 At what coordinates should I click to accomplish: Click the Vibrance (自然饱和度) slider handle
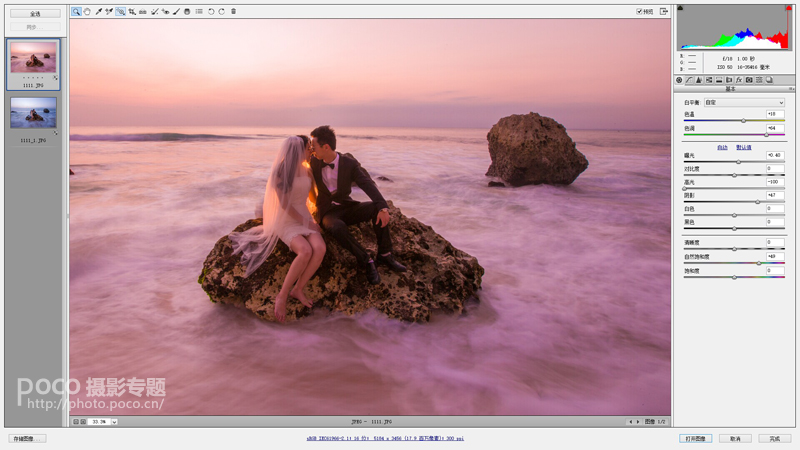point(759,263)
